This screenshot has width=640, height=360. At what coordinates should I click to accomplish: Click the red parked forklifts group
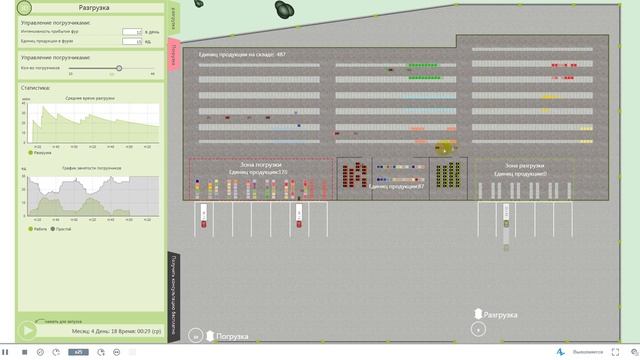pyautogui.click(x=354, y=176)
